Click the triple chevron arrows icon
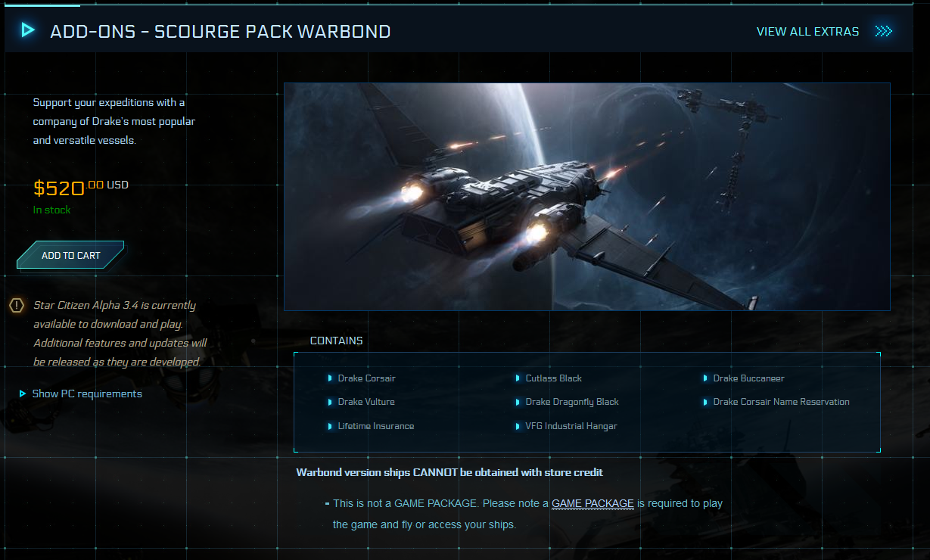Screen dimensions: 930x560 click(883, 31)
